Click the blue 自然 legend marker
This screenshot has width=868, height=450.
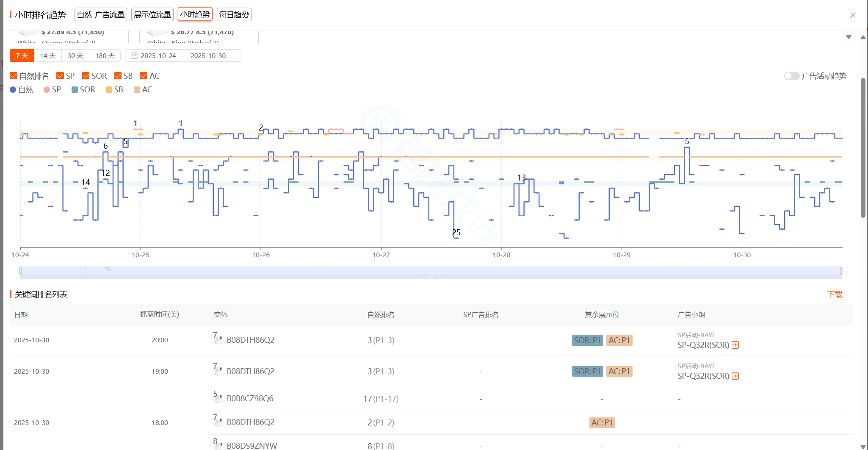click(x=13, y=90)
